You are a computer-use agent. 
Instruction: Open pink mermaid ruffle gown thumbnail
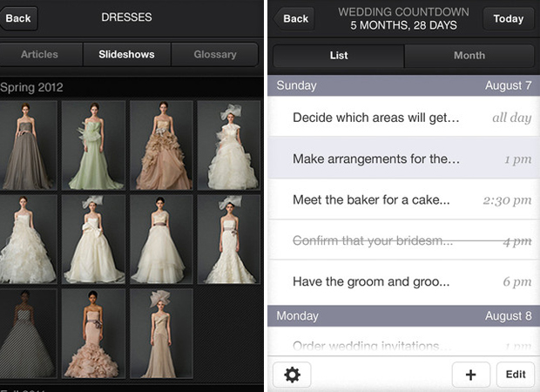click(93, 334)
